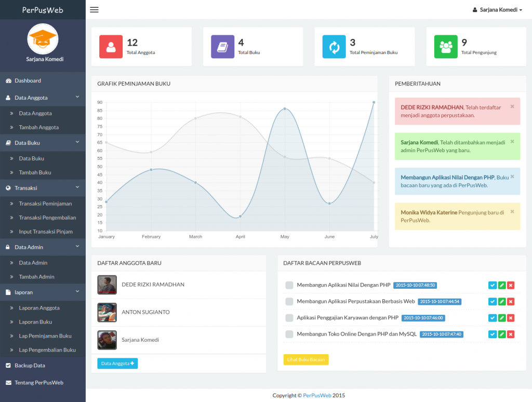Select checkbox for Membangun Toko Online book
The height and width of the screenshot is (402, 532).
(289, 334)
